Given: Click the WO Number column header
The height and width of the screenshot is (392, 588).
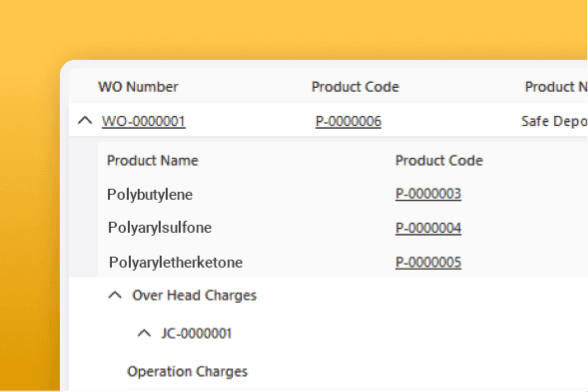Looking at the screenshot, I should point(138,87).
